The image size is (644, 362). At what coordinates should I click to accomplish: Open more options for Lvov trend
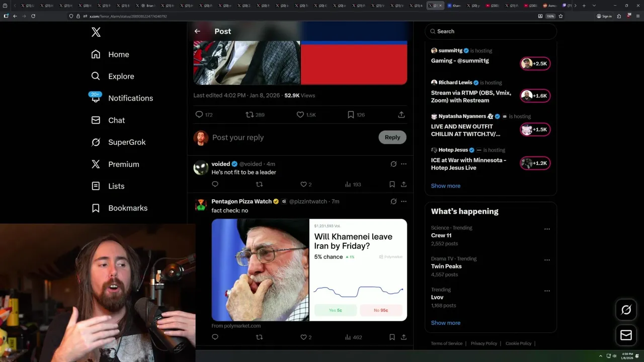(x=547, y=291)
